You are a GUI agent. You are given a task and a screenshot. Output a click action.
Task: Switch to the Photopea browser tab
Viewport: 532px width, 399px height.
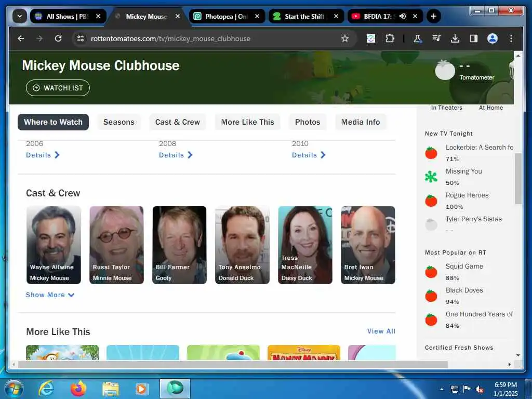tap(227, 16)
